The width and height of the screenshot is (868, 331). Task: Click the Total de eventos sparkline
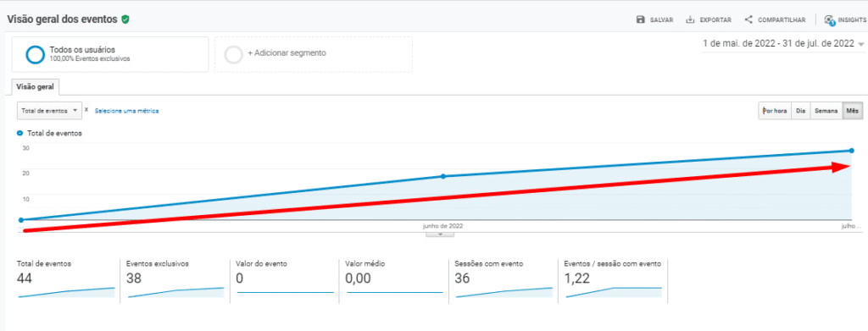click(x=66, y=292)
